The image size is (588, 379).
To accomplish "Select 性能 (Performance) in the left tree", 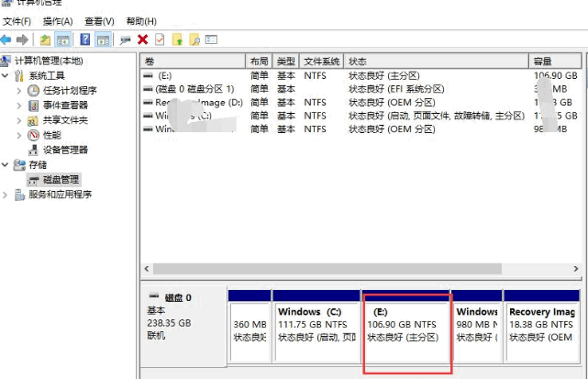I will (51, 135).
